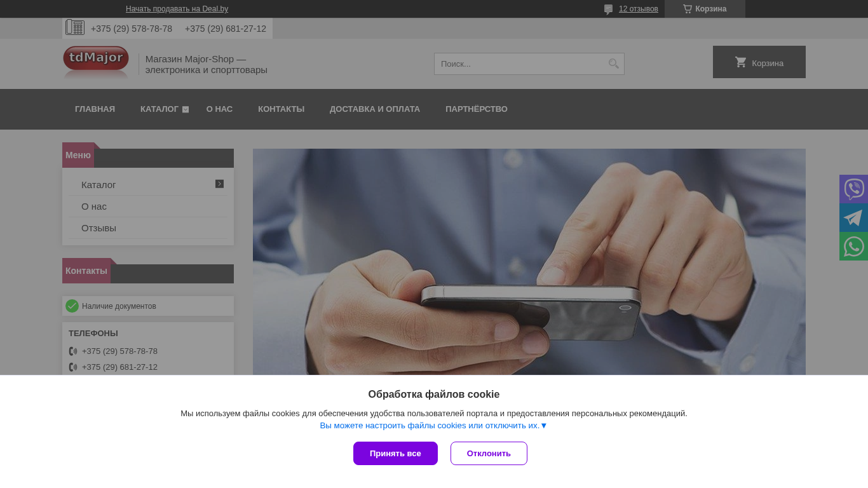Click the tdMajor logo
The height and width of the screenshot is (488, 868).
click(96, 63)
